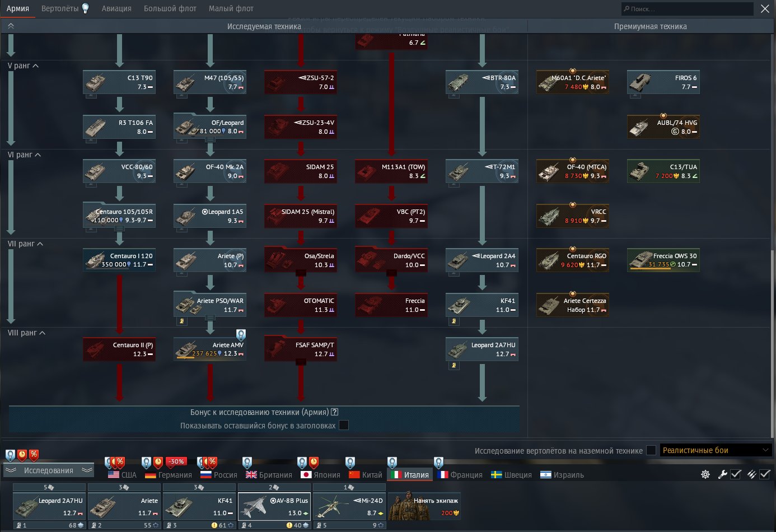Choose the T-72M1 tank

click(482, 171)
